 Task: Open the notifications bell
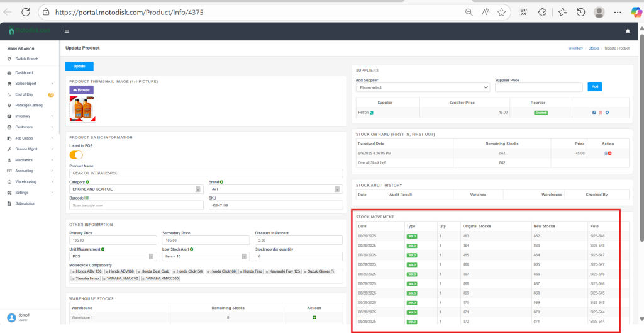(x=627, y=31)
